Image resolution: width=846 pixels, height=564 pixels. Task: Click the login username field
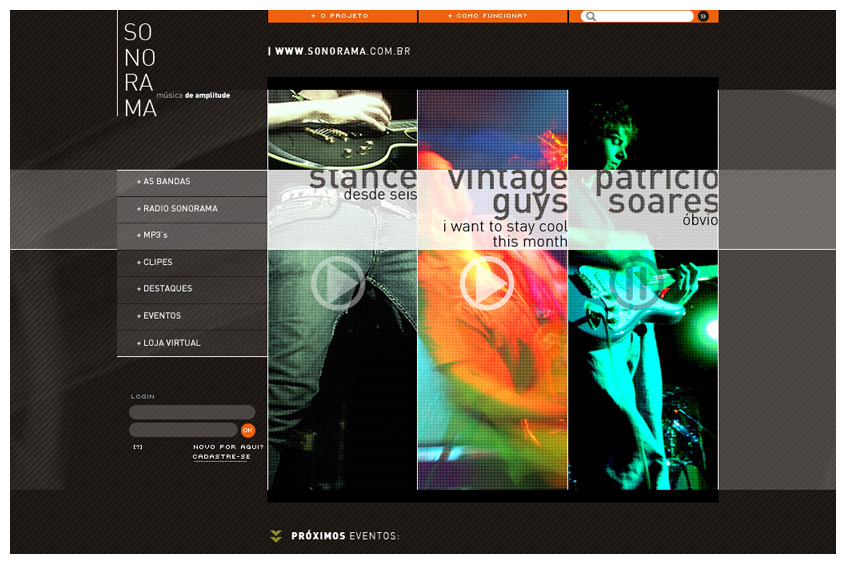(192, 412)
